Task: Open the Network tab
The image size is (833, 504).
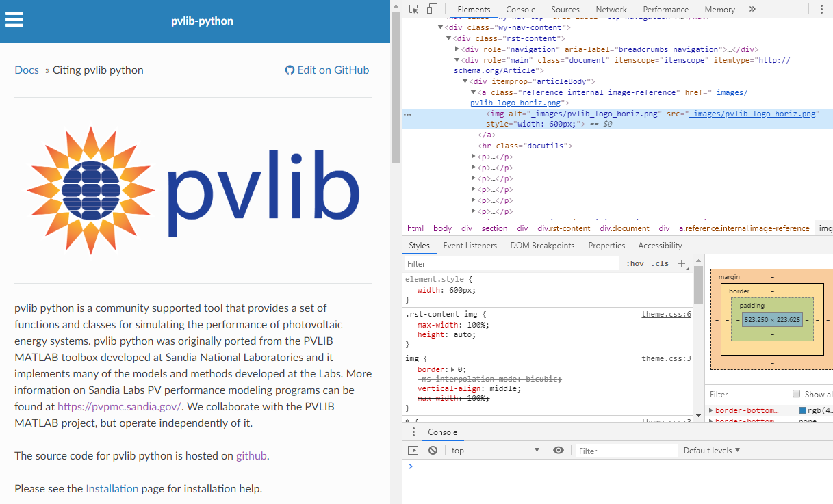Action: pos(611,9)
